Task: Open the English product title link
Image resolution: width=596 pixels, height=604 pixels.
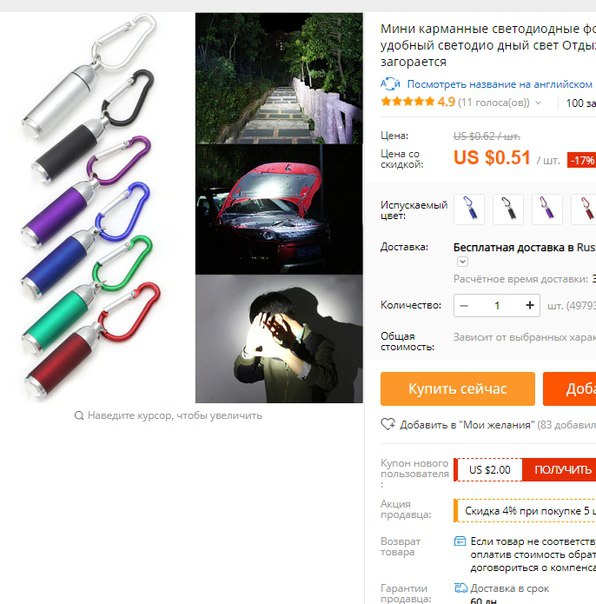Action: pos(500,84)
